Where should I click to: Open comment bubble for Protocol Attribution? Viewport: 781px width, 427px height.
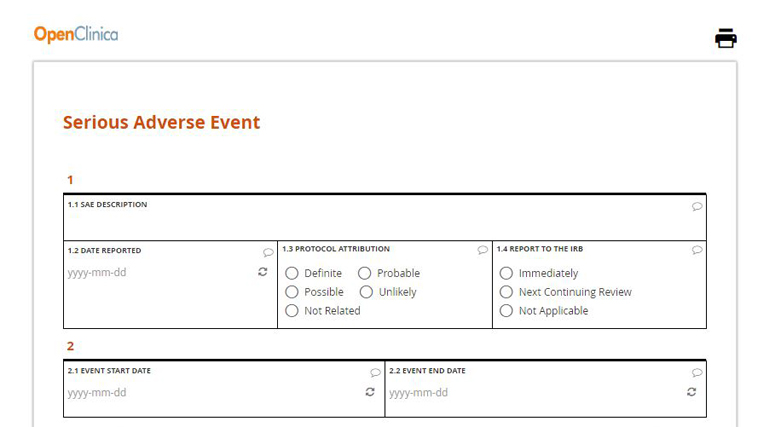pos(482,250)
